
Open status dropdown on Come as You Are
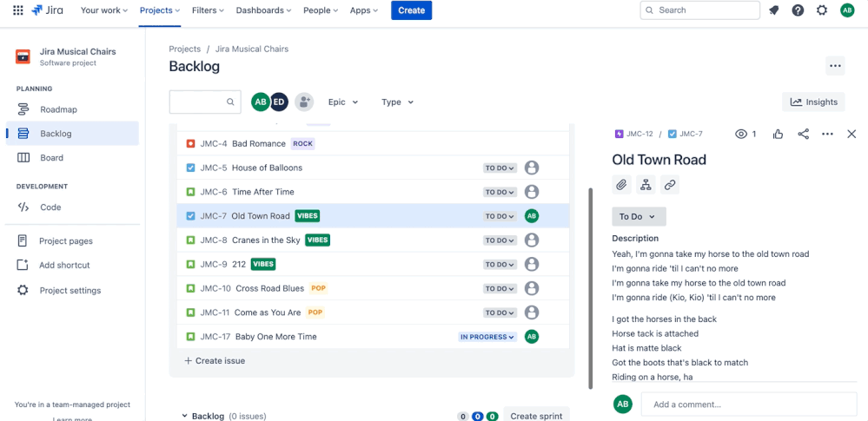[x=500, y=312]
